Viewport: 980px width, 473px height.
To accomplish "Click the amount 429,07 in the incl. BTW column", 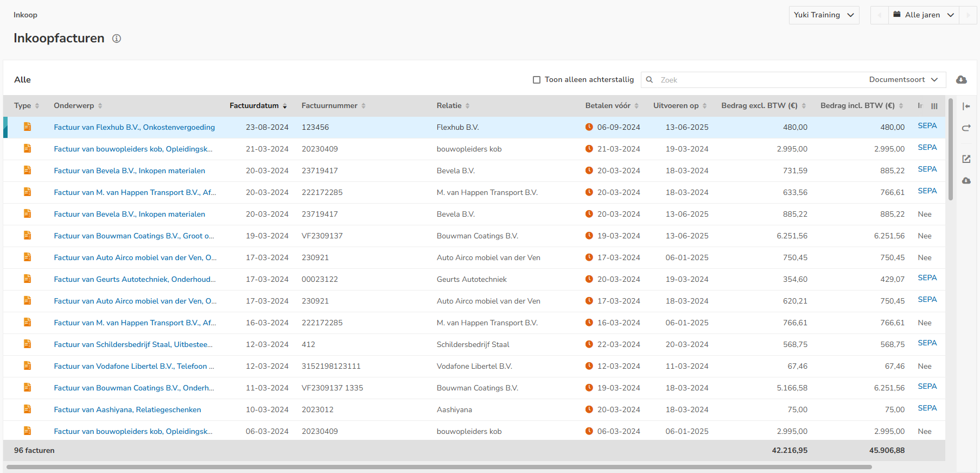I will pos(893,279).
